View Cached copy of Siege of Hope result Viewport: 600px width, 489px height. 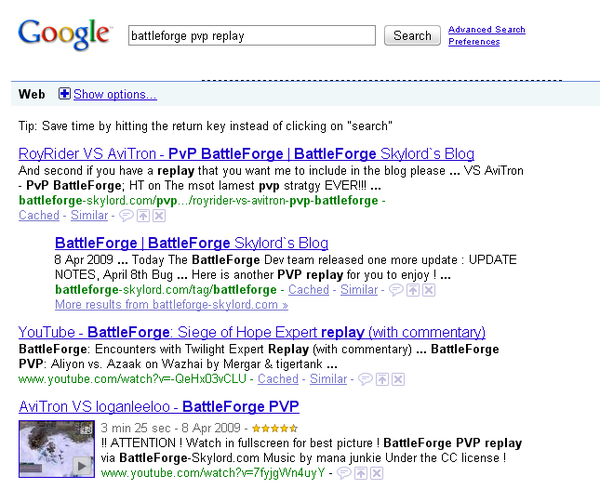278,379
